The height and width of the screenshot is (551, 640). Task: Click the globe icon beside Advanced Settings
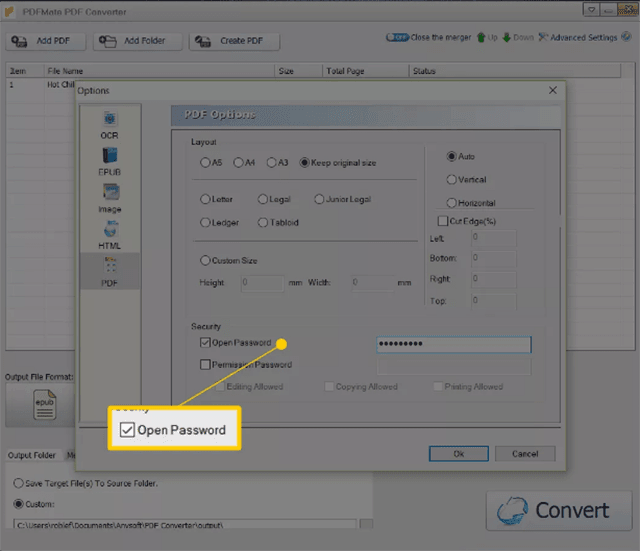coord(626,37)
